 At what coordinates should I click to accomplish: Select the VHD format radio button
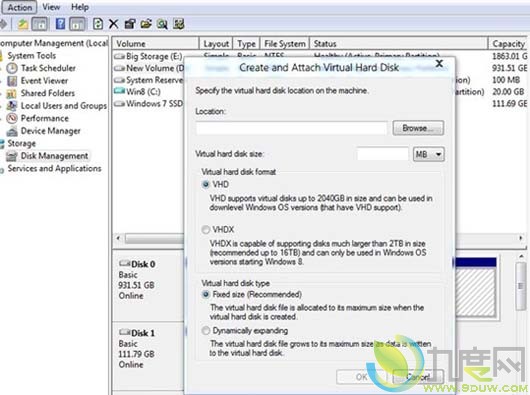[206, 184]
